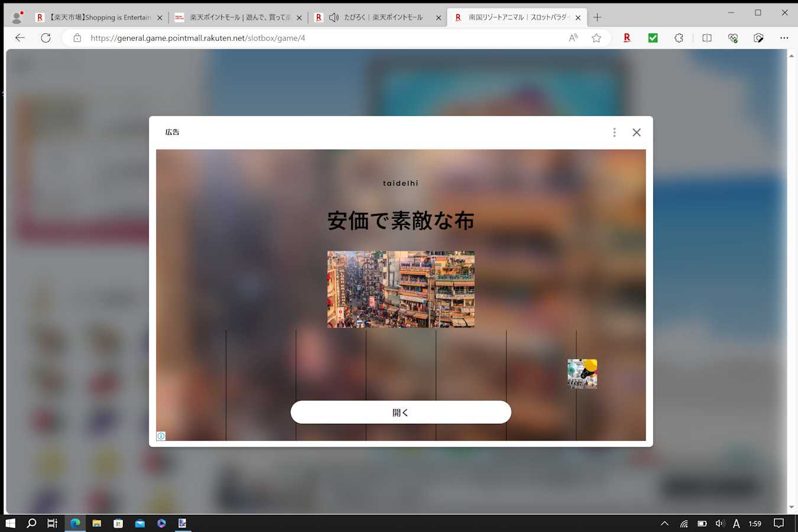Open the Read aloud feature
798x532 pixels.
(573, 38)
